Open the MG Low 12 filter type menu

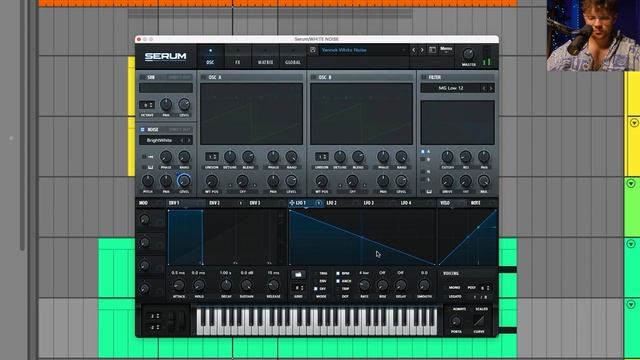(451, 88)
